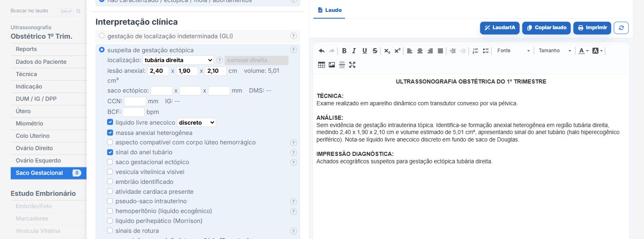Click search icon in Buscar no laudo
The width and height of the screenshot is (644, 239).
78,11
